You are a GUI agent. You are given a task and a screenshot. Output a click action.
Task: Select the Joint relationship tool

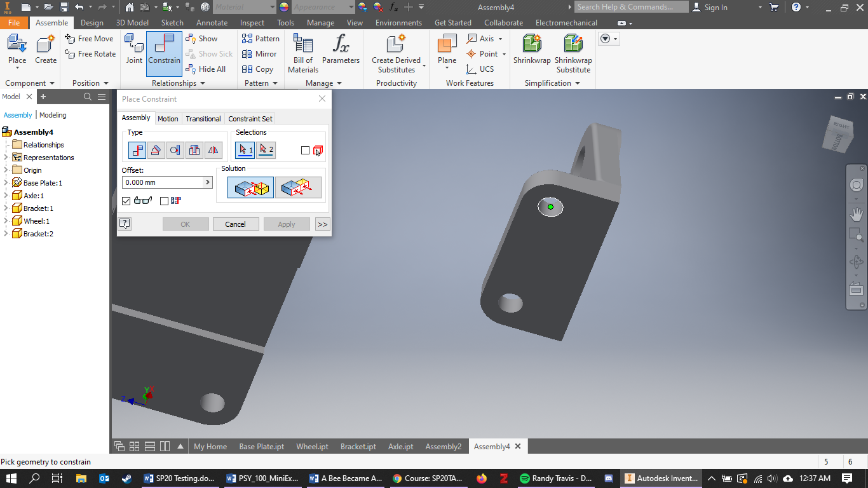134,50
